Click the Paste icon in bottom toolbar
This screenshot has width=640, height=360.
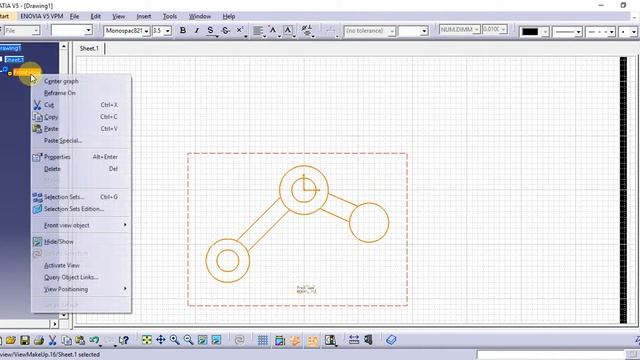(80, 340)
